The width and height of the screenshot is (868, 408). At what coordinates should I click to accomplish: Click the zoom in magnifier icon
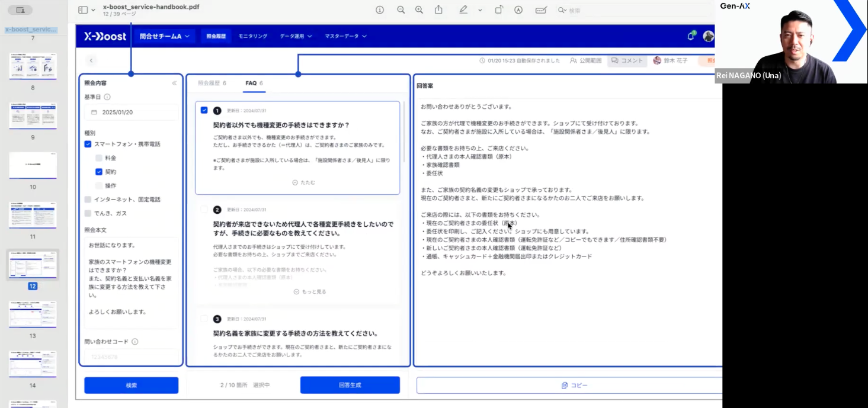[419, 10]
